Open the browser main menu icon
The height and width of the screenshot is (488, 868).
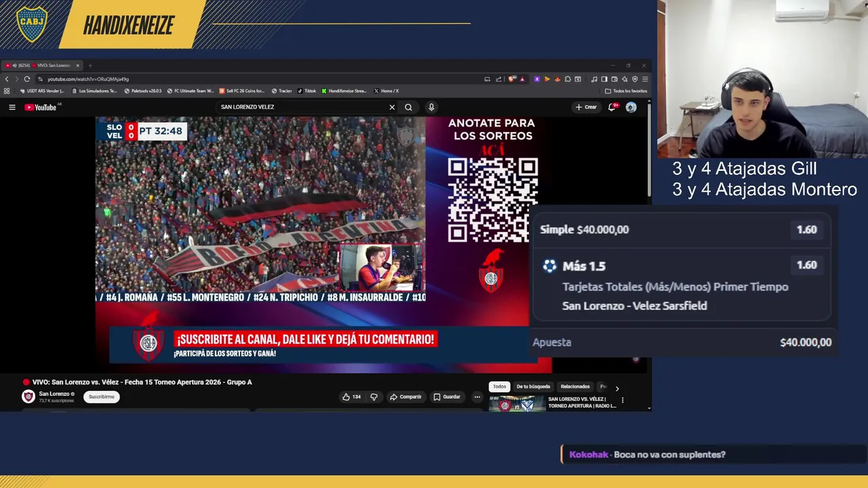click(645, 79)
